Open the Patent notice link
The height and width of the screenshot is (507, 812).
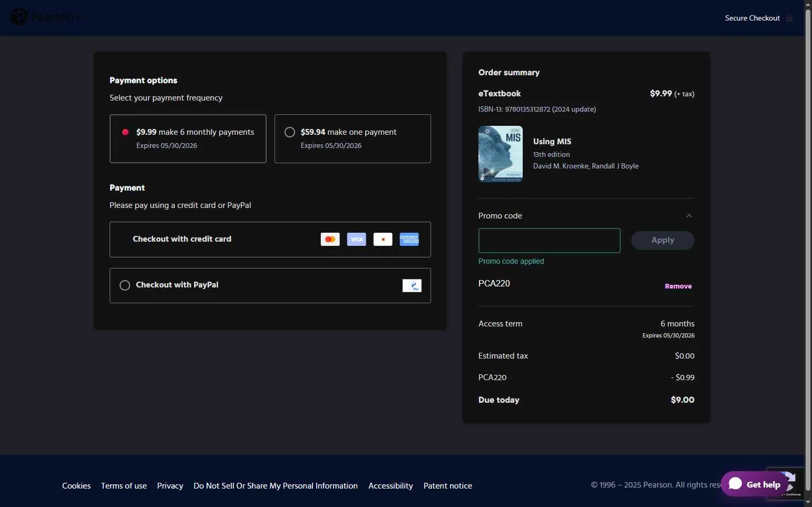coord(448,486)
